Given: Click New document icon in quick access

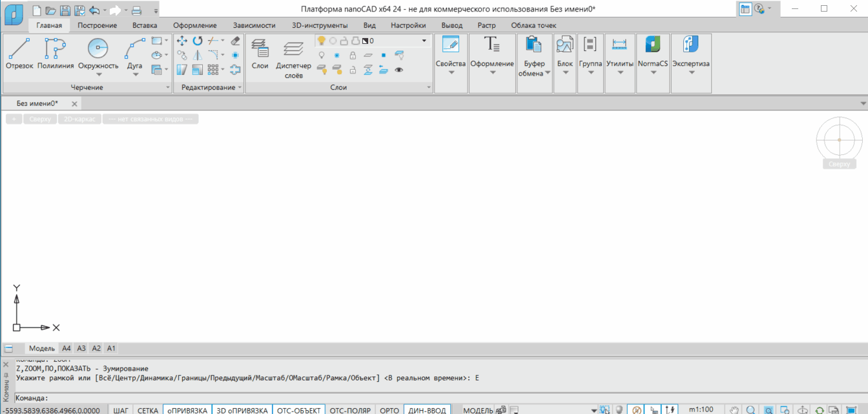Looking at the screenshot, I should pyautogui.click(x=37, y=10).
